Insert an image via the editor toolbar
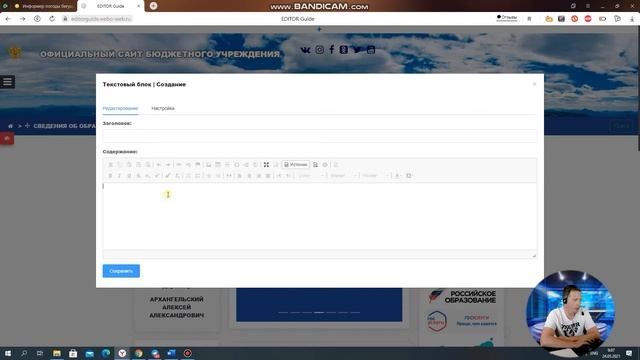This screenshot has height=360, width=640. coord(209,164)
